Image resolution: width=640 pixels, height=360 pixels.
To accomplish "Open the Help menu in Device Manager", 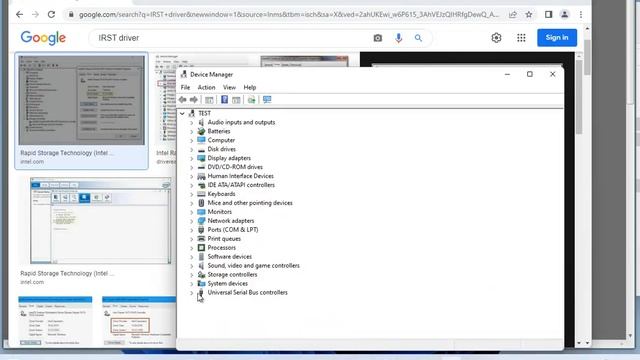I will [249, 87].
